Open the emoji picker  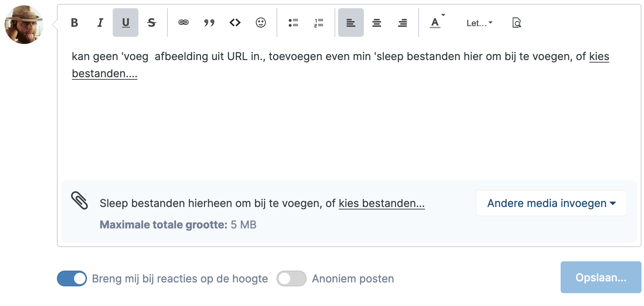[x=261, y=23]
